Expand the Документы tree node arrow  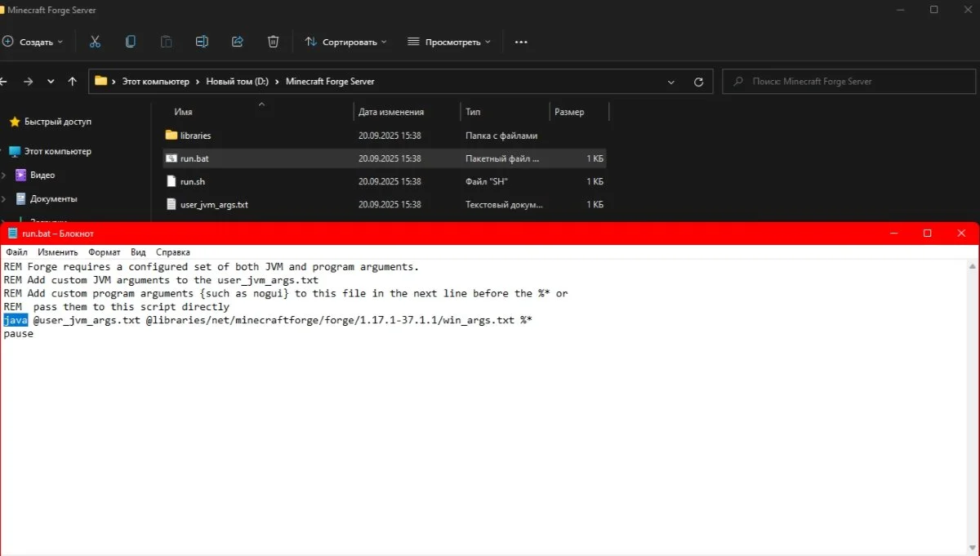tap(4, 198)
